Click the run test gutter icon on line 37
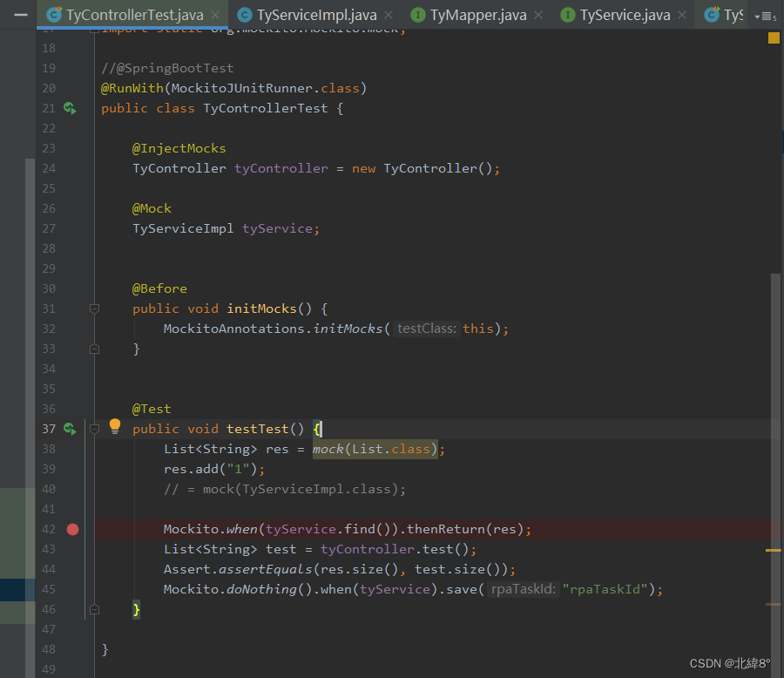The image size is (784, 678). point(70,429)
